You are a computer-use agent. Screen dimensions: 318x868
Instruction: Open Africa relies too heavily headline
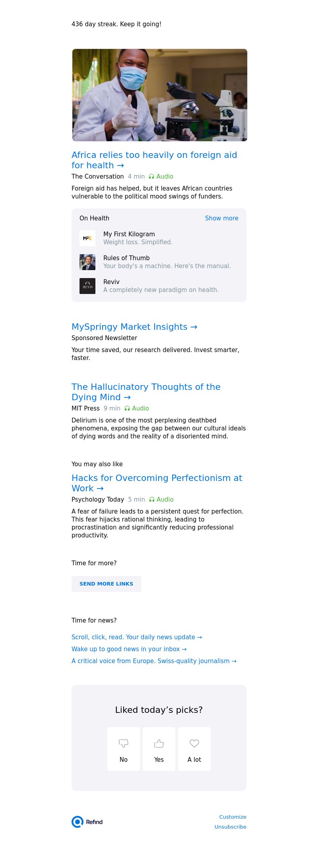(154, 160)
